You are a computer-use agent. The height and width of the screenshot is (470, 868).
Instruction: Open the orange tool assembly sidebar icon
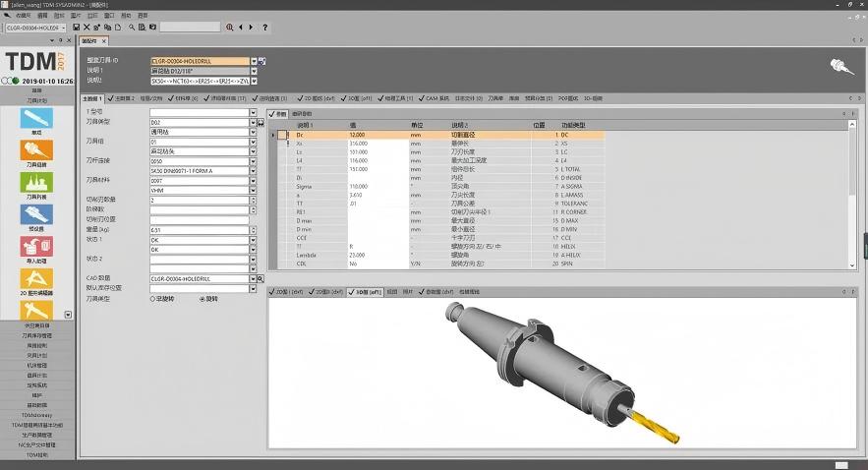coord(36,150)
